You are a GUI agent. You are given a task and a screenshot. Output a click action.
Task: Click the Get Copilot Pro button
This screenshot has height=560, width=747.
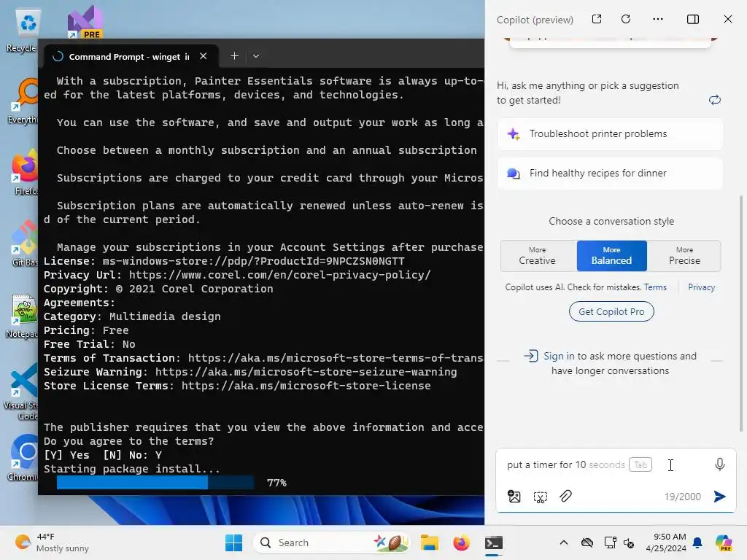[611, 311]
